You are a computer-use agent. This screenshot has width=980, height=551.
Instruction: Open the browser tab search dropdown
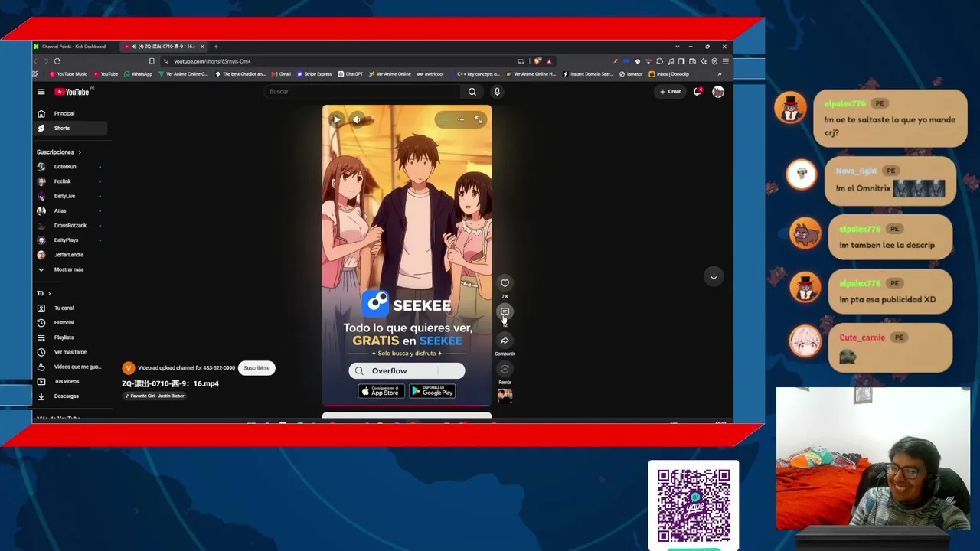point(677,47)
